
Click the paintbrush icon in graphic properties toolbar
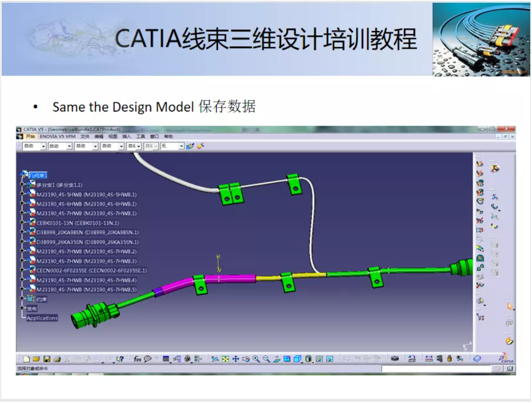pos(190,146)
